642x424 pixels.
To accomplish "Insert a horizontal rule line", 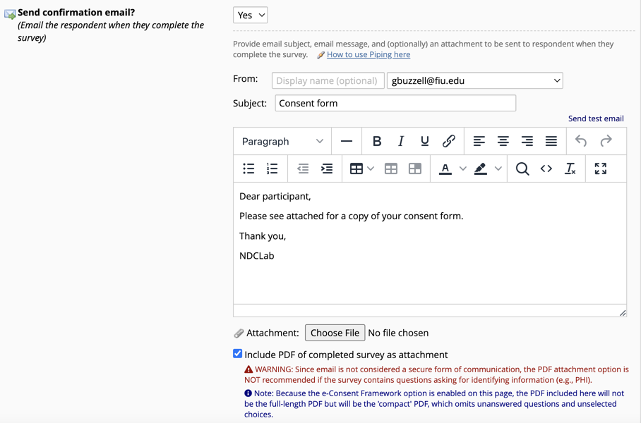I will tap(346, 141).
